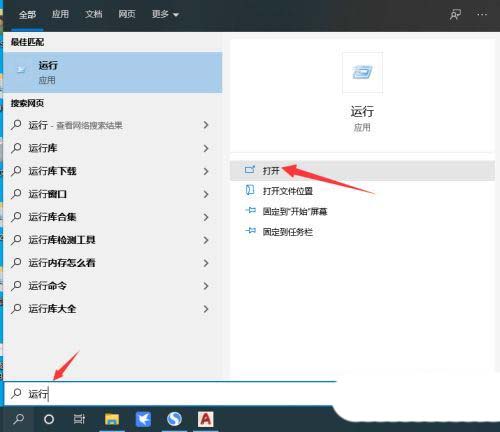This screenshot has height=432, width=500.
Task: Expand chevron next to 运行库下载
Action: coord(206,171)
